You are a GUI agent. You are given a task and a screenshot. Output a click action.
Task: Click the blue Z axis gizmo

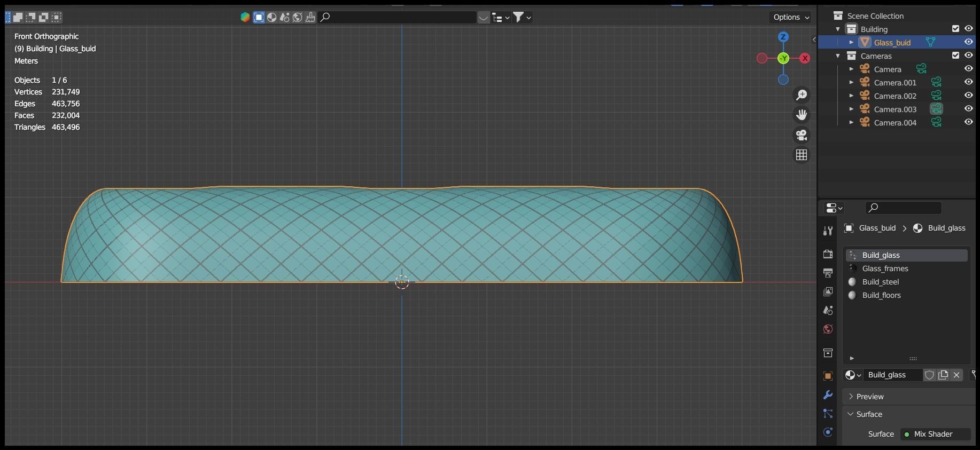pos(783,37)
